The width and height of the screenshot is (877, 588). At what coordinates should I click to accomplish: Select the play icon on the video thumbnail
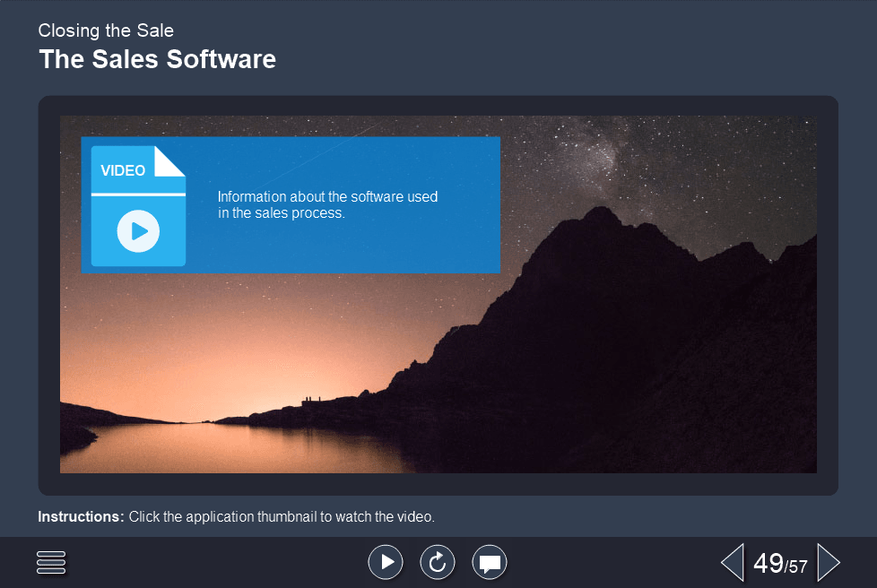click(136, 230)
